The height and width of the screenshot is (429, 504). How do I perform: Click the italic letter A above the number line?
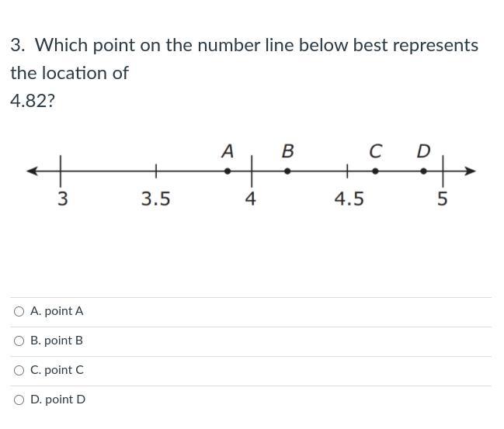pyautogui.click(x=227, y=150)
